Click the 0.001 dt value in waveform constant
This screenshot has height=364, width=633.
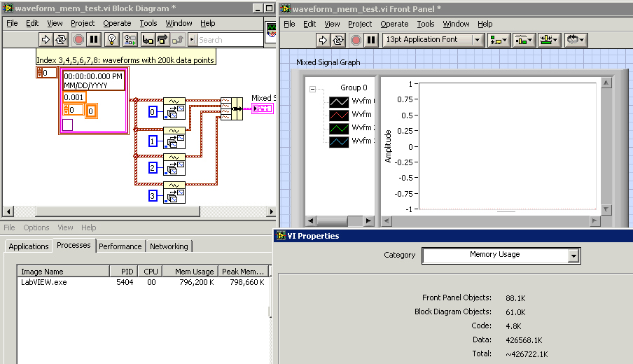74,97
